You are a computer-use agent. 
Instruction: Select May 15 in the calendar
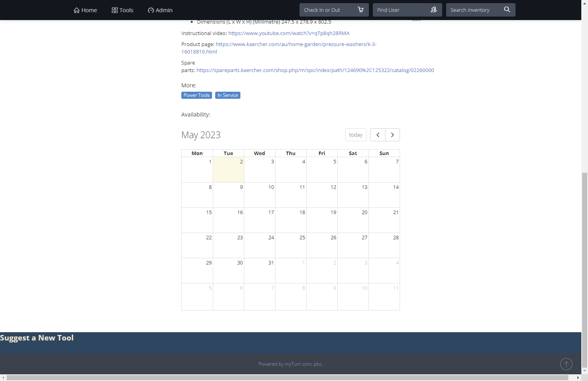pos(197,220)
